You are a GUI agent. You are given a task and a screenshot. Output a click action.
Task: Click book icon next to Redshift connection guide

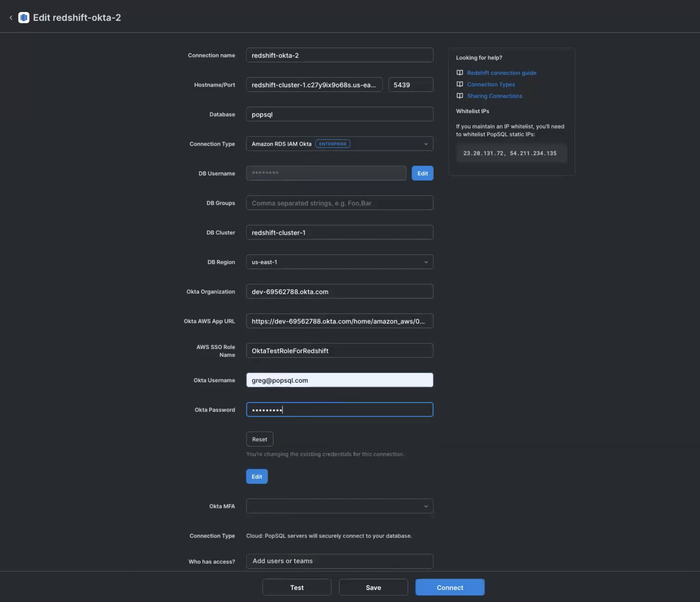459,72
